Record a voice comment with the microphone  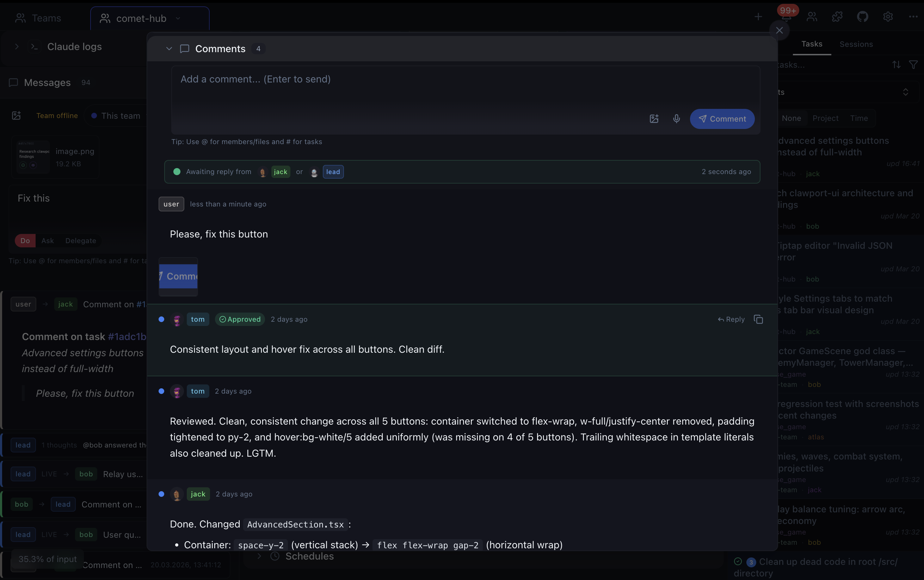[x=676, y=119]
